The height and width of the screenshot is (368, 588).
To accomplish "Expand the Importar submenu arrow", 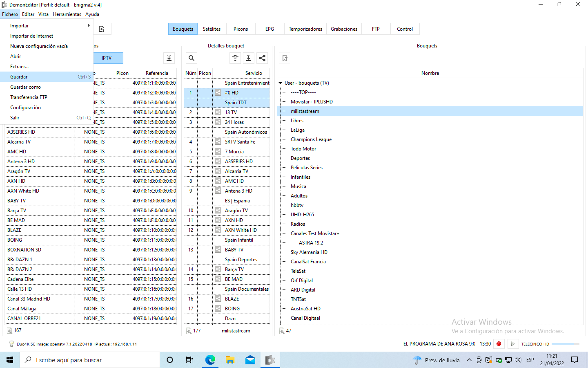I will coord(89,26).
